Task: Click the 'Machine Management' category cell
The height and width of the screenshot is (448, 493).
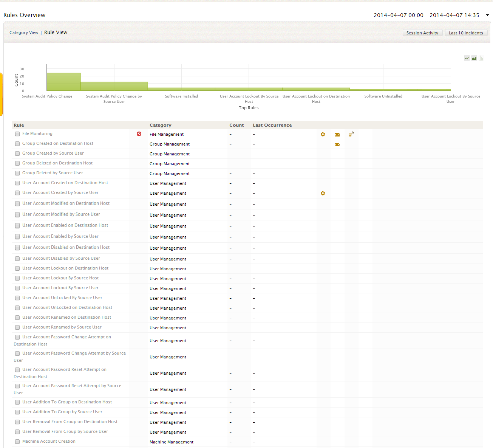Action: click(x=172, y=442)
